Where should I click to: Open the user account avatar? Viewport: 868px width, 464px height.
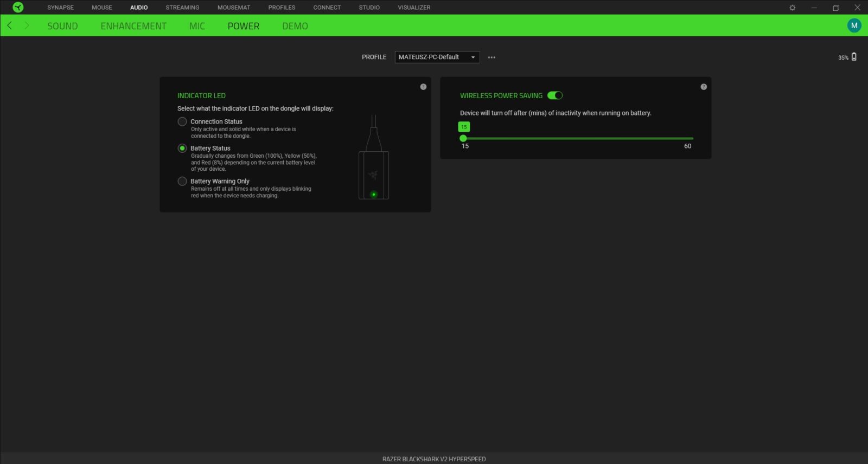(854, 25)
